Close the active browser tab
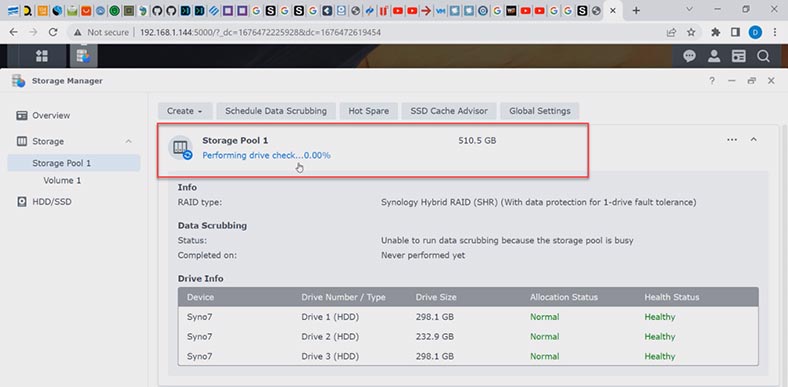 [x=613, y=10]
